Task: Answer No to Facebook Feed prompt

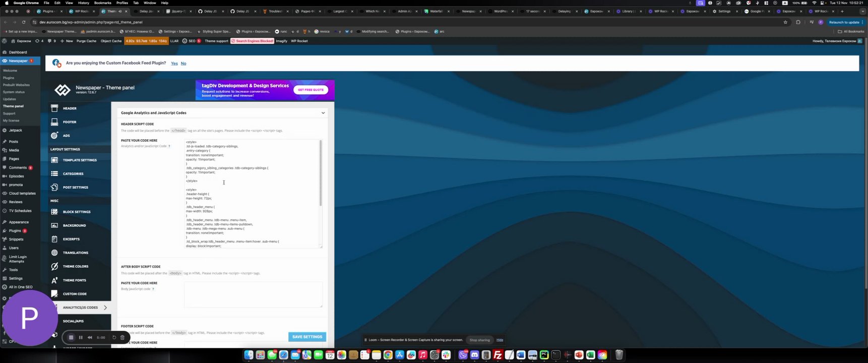Action: [x=183, y=64]
